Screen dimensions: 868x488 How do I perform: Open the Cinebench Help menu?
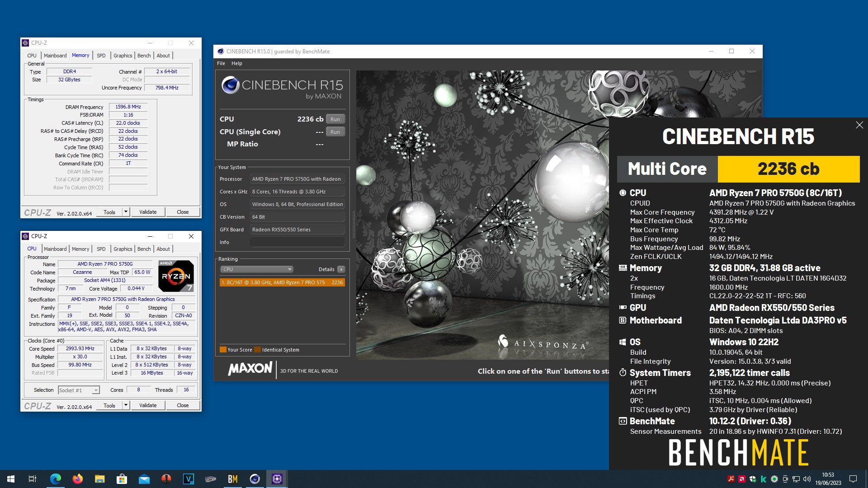click(x=237, y=63)
